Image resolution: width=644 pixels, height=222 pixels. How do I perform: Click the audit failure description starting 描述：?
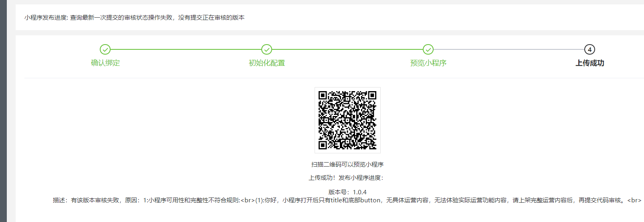(347, 200)
